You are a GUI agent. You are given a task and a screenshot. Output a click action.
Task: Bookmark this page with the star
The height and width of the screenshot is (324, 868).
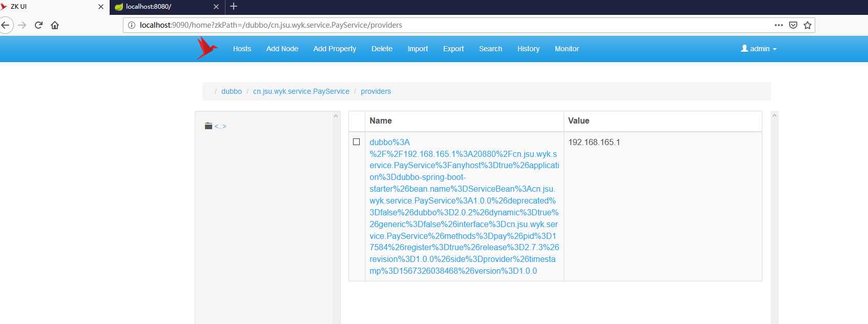pyautogui.click(x=808, y=25)
